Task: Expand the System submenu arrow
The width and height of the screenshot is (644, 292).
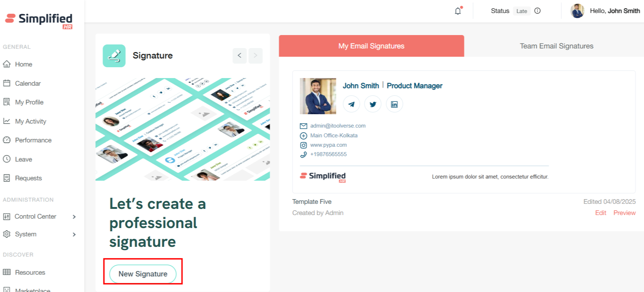Action: tap(74, 235)
